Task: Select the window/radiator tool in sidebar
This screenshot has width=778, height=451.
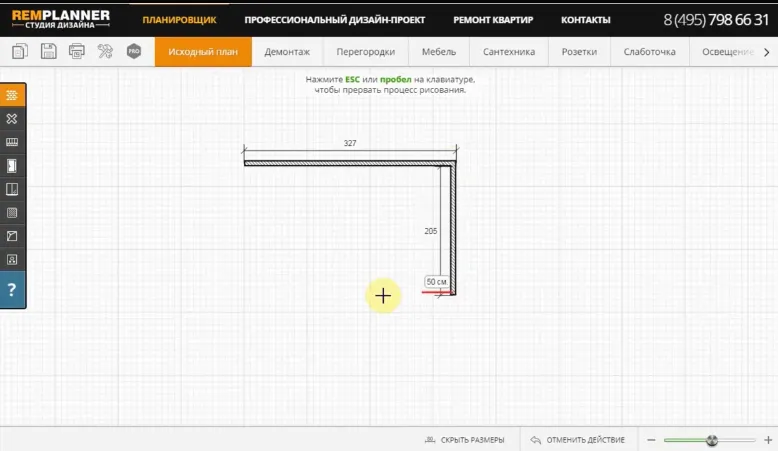Action: tap(12, 142)
